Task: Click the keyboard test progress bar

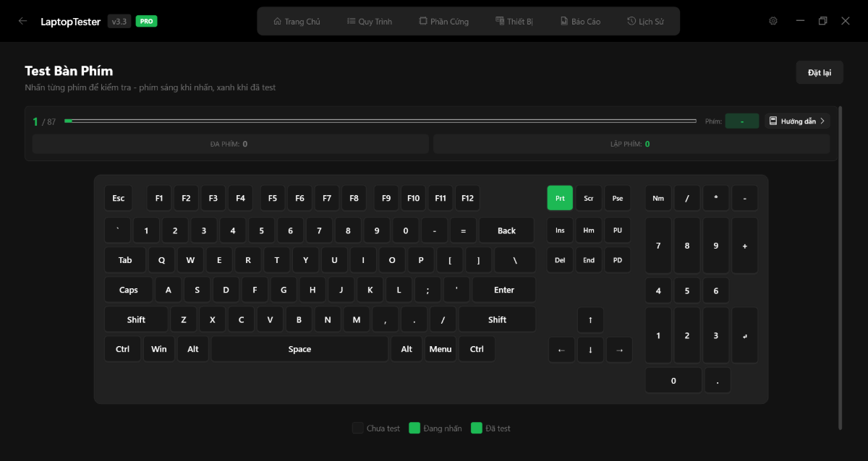Action: tap(381, 121)
